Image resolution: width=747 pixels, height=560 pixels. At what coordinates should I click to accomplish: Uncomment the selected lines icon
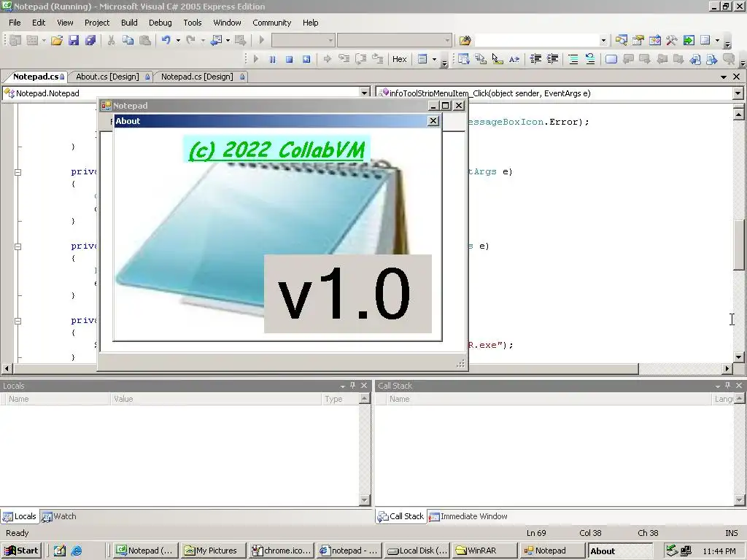590,59
